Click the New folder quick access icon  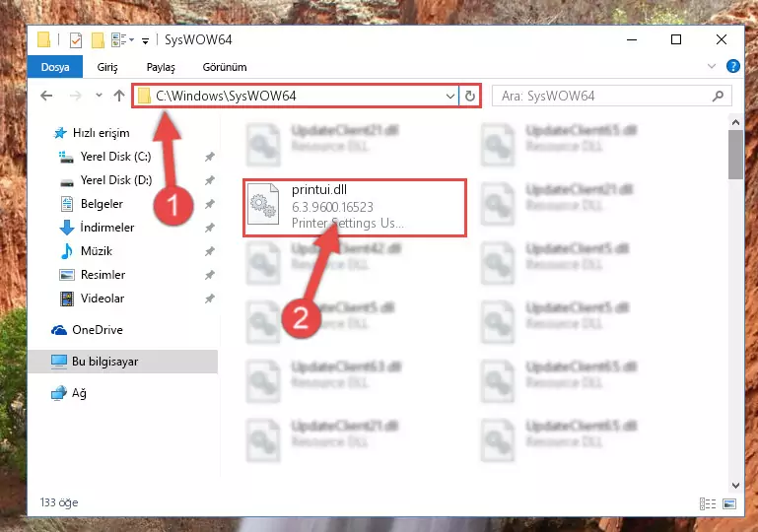pos(98,40)
